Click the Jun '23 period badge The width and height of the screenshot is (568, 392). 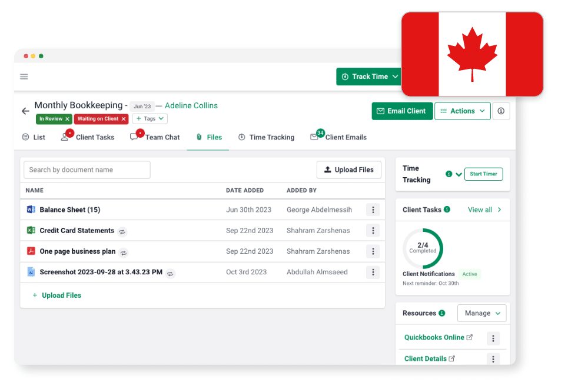pyautogui.click(x=142, y=106)
